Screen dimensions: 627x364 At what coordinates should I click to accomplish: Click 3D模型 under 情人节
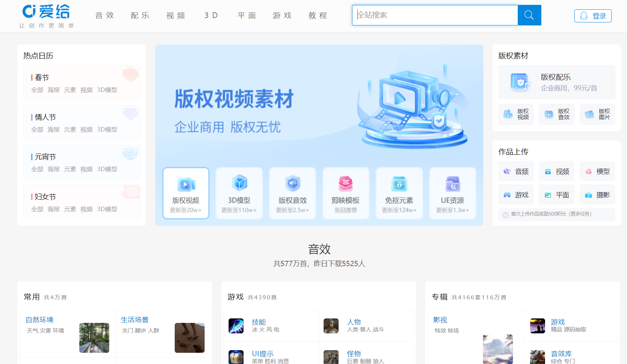[x=107, y=129]
